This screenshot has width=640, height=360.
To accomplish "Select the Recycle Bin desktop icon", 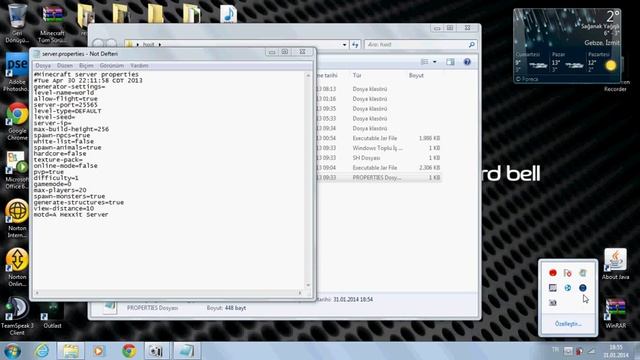I will 17,22.
